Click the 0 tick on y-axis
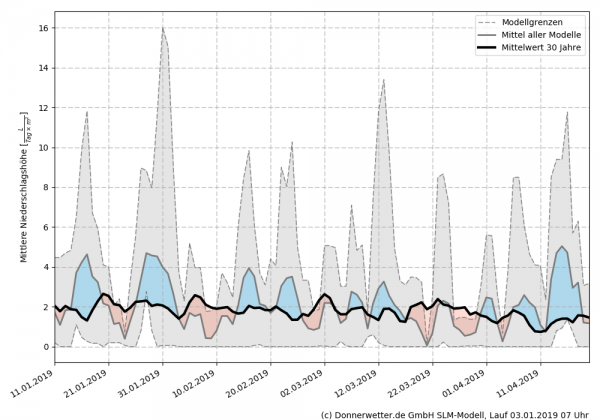The width and height of the screenshot is (600, 420). tap(44, 347)
